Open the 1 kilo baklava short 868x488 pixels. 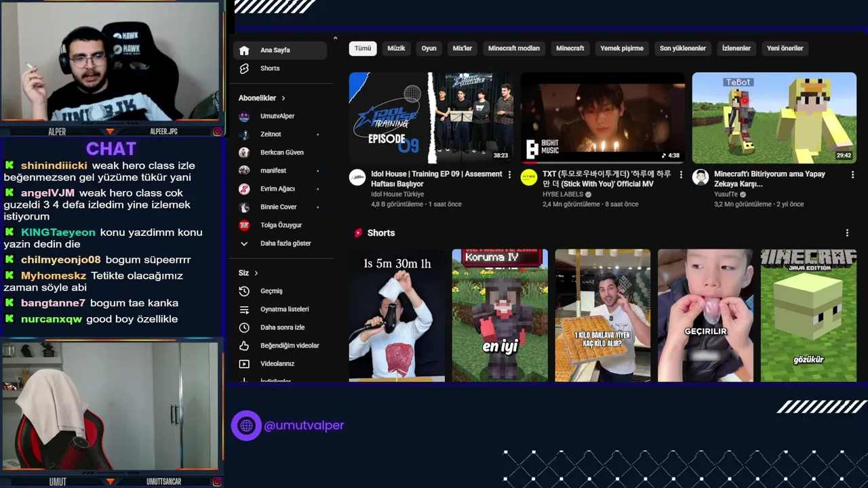[x=603, y=315]
